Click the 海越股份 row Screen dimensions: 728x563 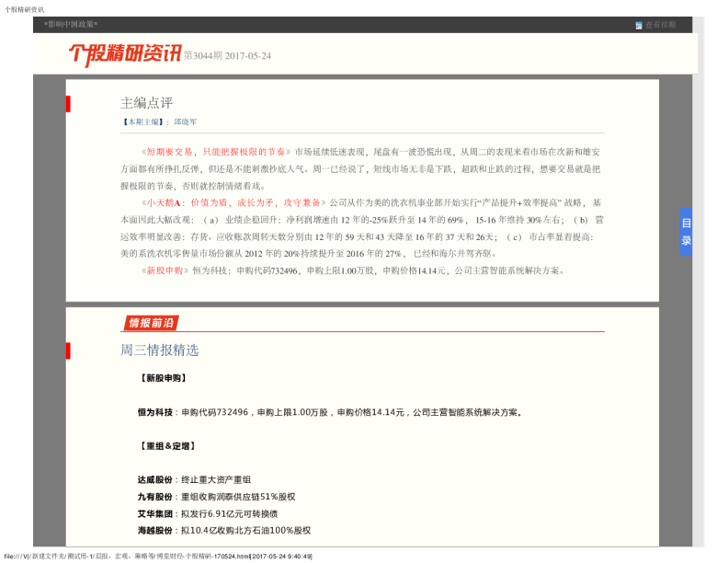click(x=223, y=531)
